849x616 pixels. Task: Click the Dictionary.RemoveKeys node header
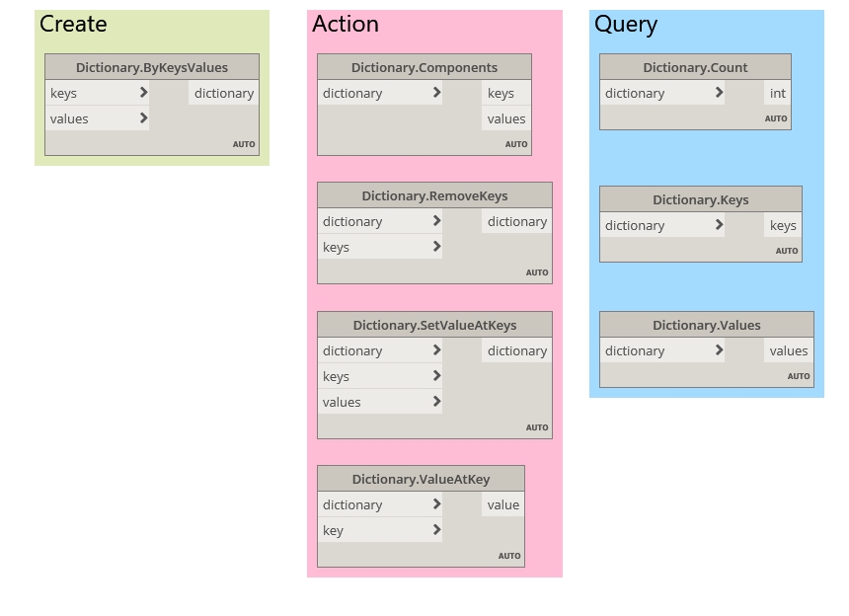point(434,195)
